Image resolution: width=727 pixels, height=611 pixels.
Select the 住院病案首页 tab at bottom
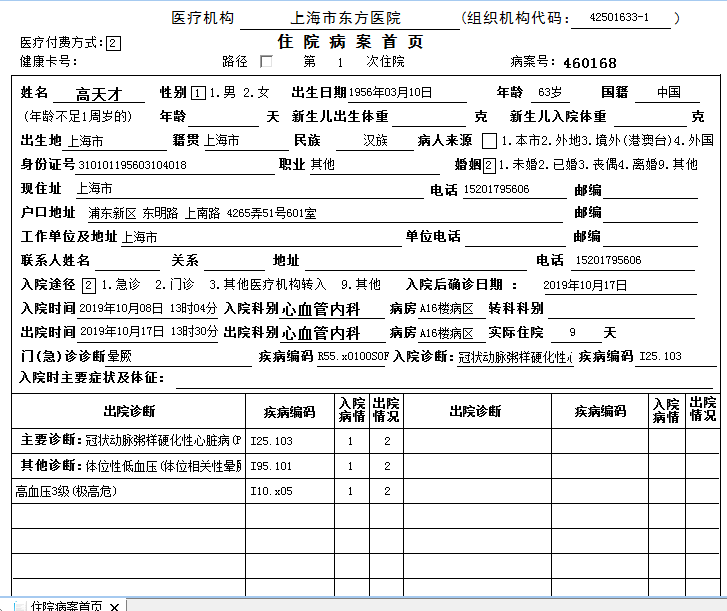point(66,606)
